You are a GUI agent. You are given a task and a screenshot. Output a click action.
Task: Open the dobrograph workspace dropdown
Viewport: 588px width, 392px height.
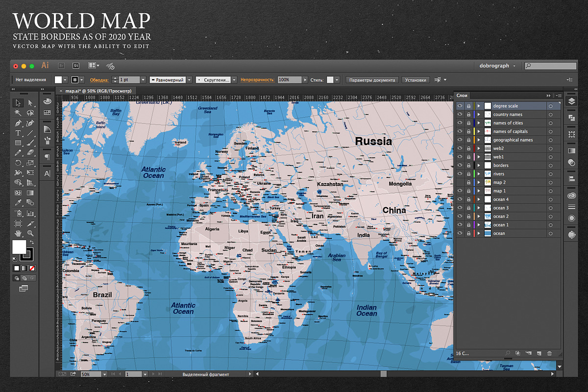pos(497,65)
